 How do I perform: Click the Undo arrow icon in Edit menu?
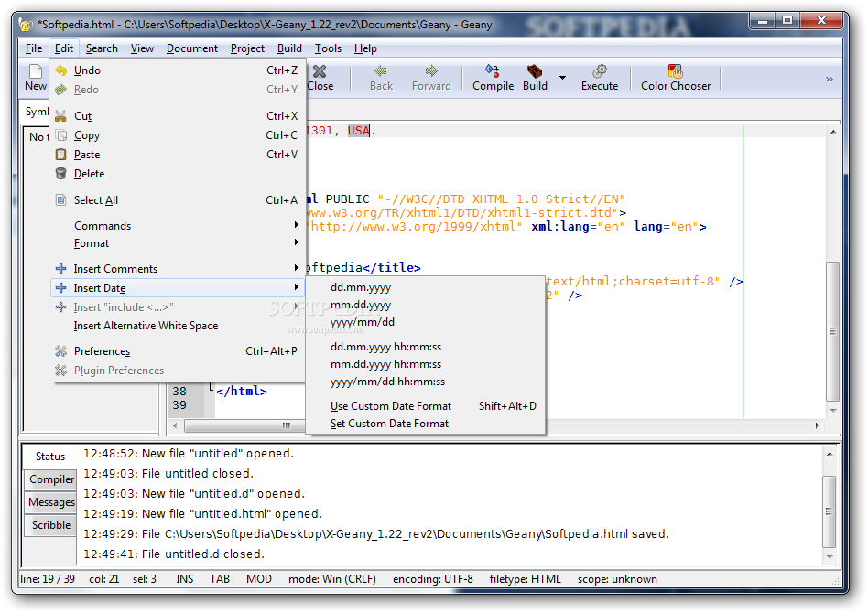click(x=61, y=70)
